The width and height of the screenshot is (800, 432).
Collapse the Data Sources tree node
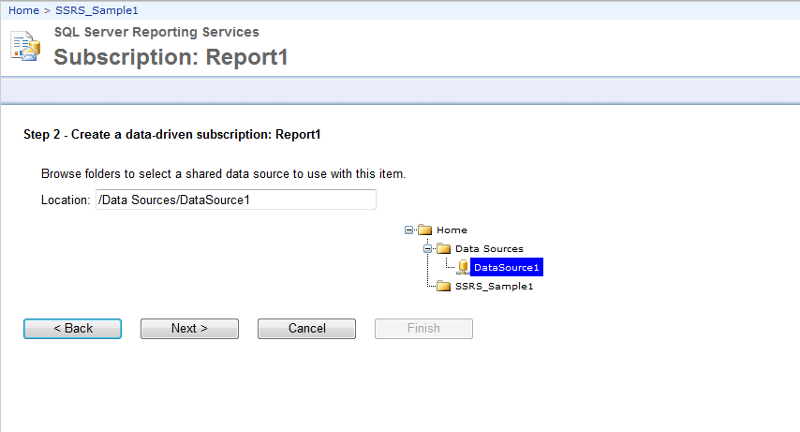click(x=428, y=249)
